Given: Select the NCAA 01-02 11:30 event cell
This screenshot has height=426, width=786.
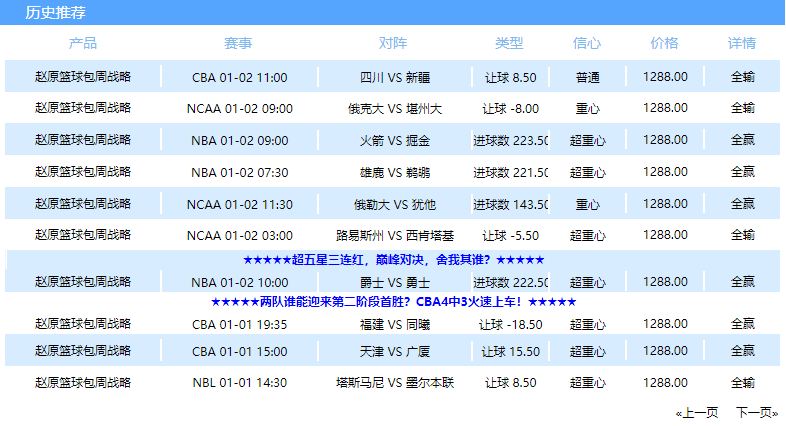Looking at the screenshot, I should tap(240, 204).
